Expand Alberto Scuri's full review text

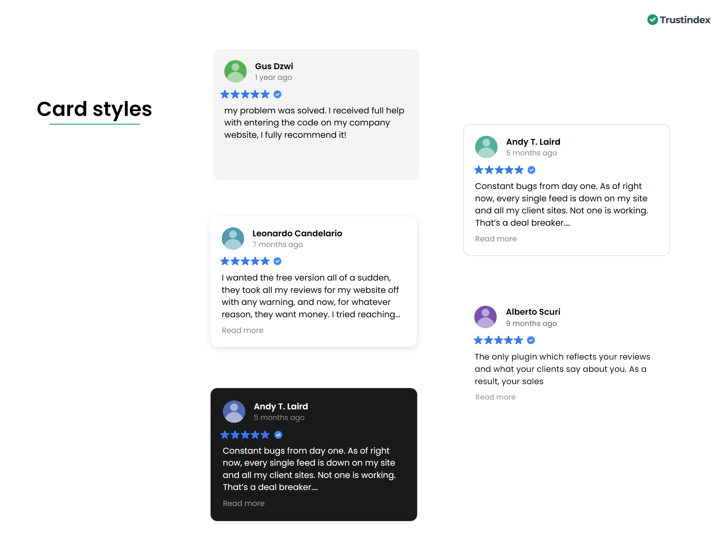point(495,397)
